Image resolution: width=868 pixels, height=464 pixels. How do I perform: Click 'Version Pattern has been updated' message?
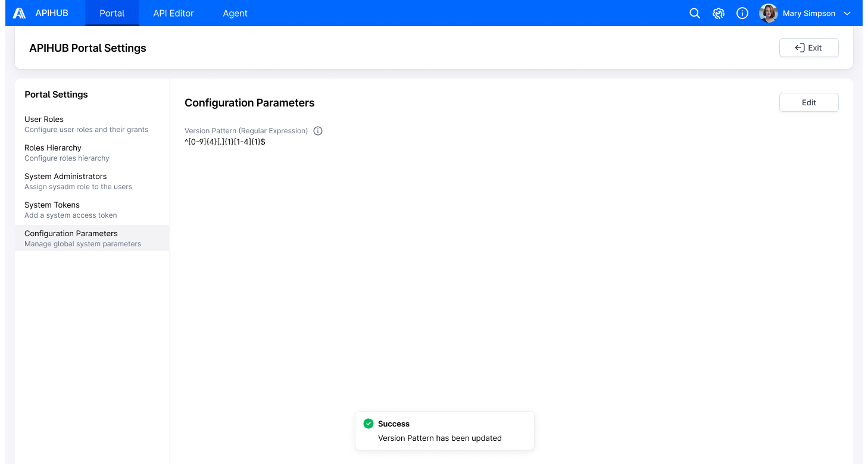[x=440, y=438]
